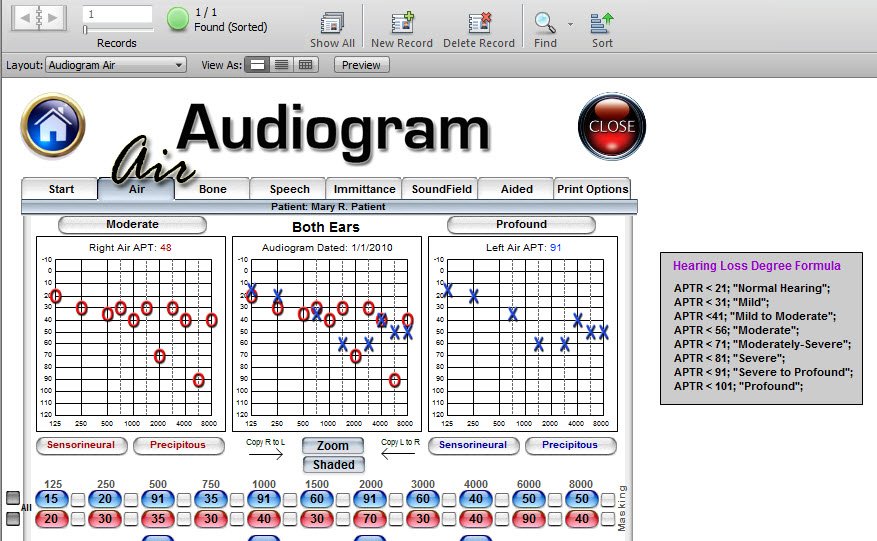Click the right ear 500 Hz value 35

[158, 519]
